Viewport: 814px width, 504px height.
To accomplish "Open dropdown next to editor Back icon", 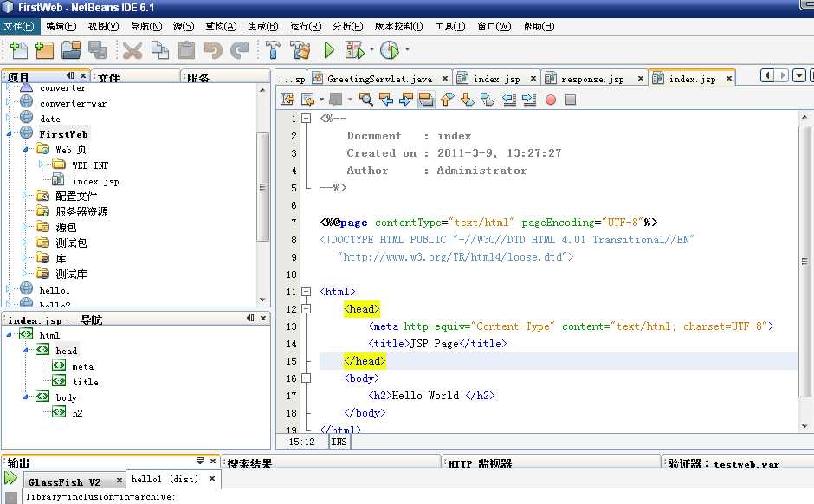I will (321, 99).
